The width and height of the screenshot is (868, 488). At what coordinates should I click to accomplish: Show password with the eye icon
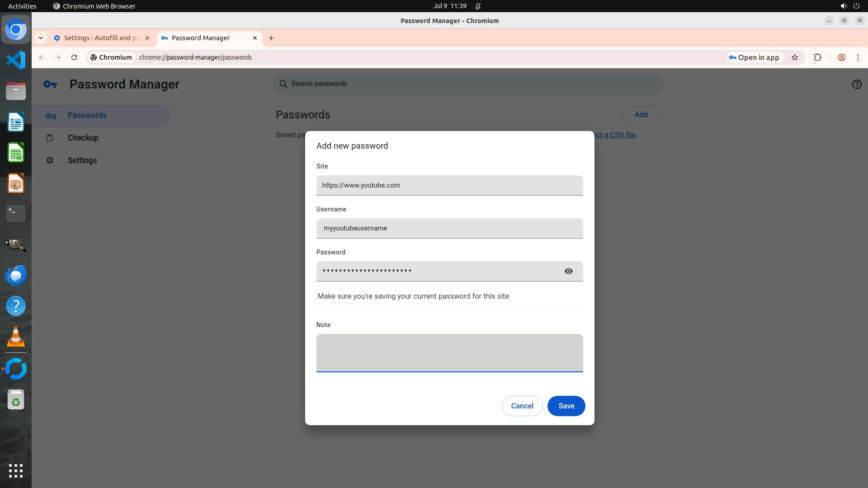568,271
